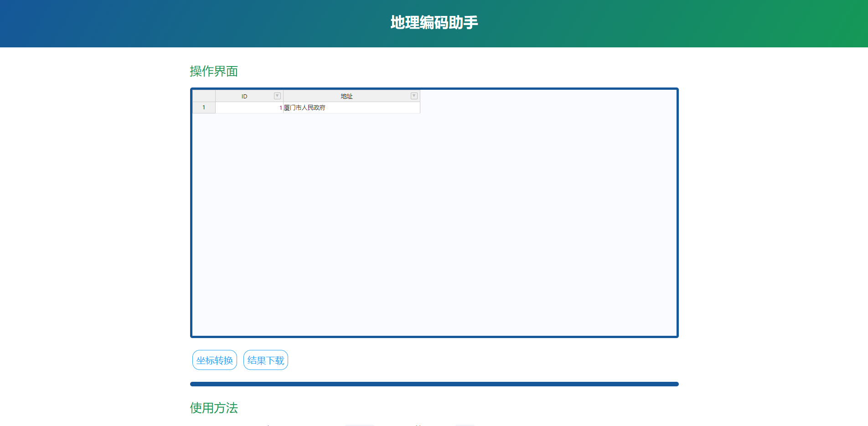This screenshot has width=868, height=426.
Task: Click the 使用方法 section heading
Action: click(x=214, y=408)
